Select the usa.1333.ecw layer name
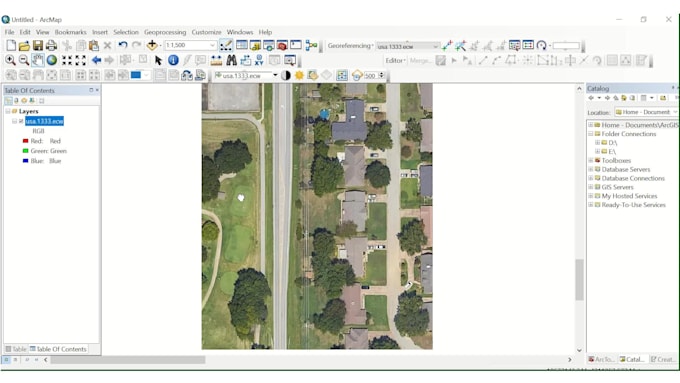This screenshot has width=680, height=383. point(44,121)
